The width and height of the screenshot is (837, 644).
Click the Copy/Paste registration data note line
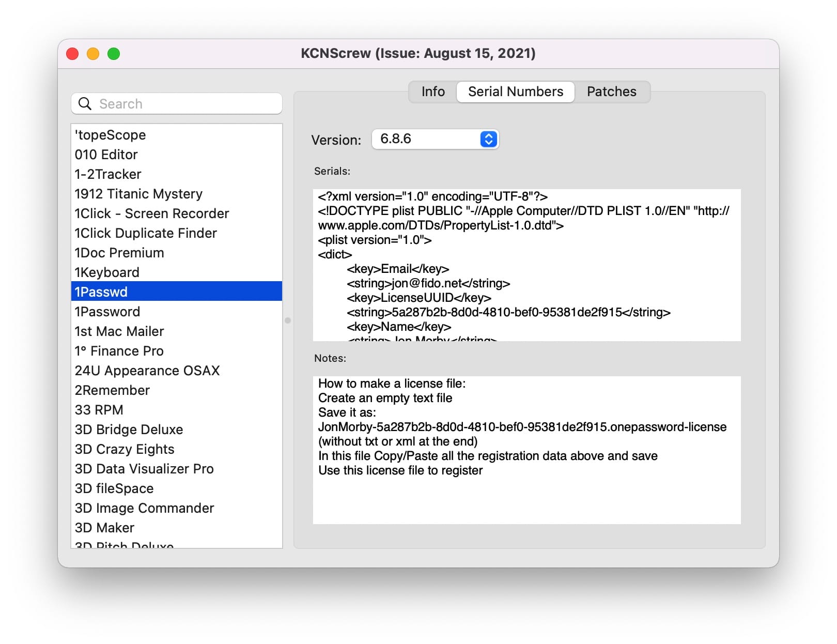(x=488, y=456)
